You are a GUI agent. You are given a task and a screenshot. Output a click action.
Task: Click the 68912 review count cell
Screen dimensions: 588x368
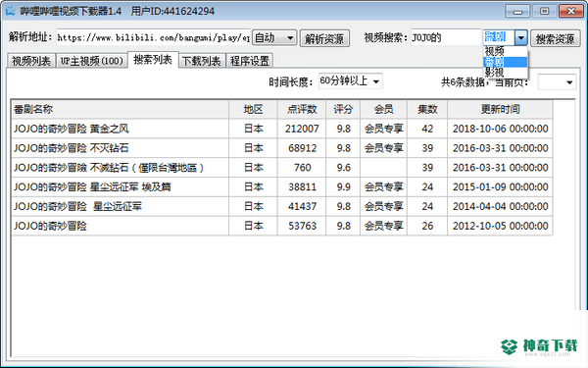[x=302, y=148]
